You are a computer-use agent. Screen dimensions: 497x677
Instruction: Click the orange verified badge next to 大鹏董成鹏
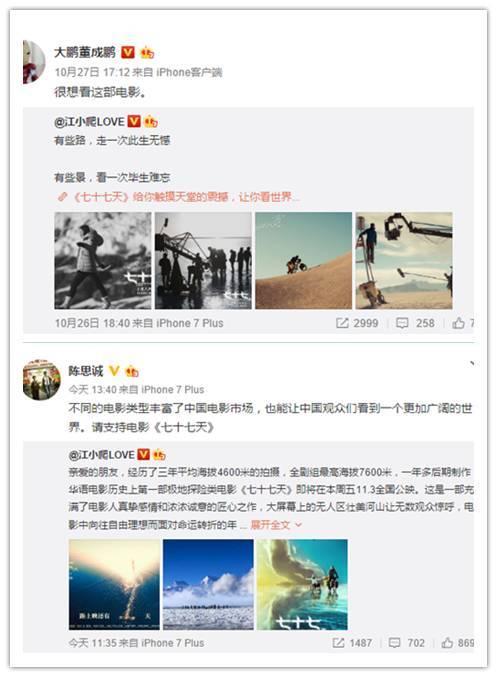click(x=127, y=52)
